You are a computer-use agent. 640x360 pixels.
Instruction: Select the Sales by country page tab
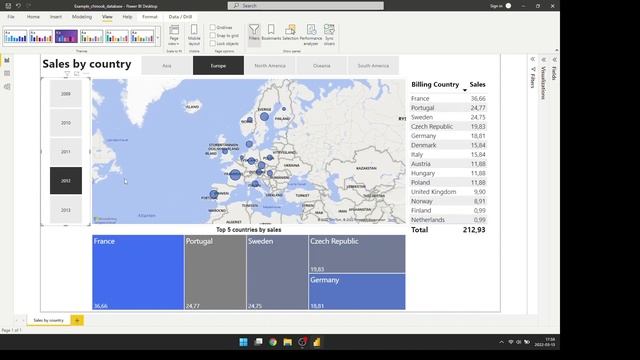pos(49,320)
